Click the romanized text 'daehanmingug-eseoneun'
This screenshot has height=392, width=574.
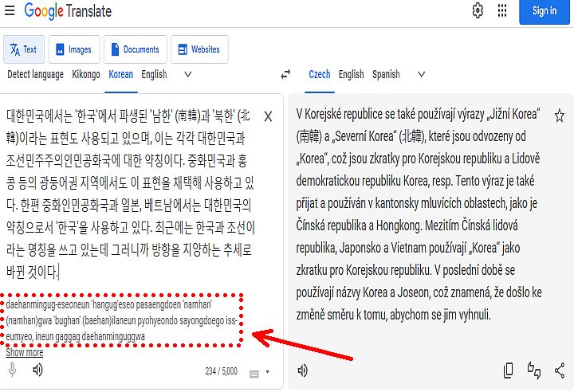[47, 304]
